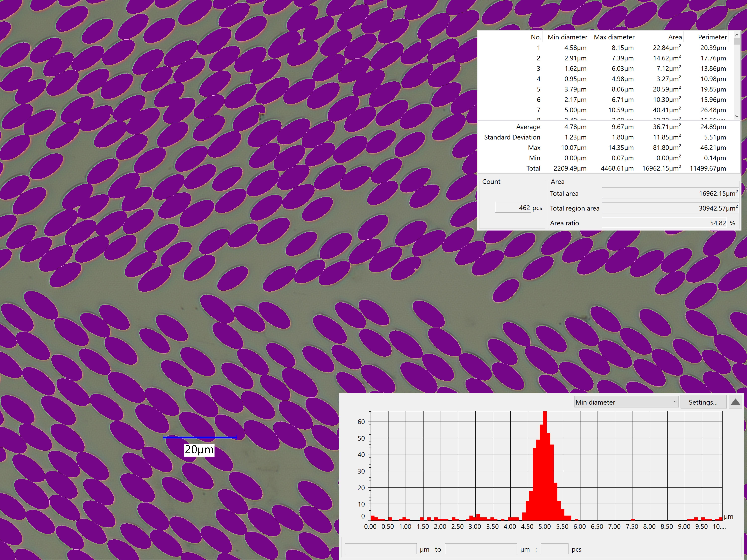Open the histogram Settings... dialog
The height and width of the screenshot is (560, 747).
point(703,402)
